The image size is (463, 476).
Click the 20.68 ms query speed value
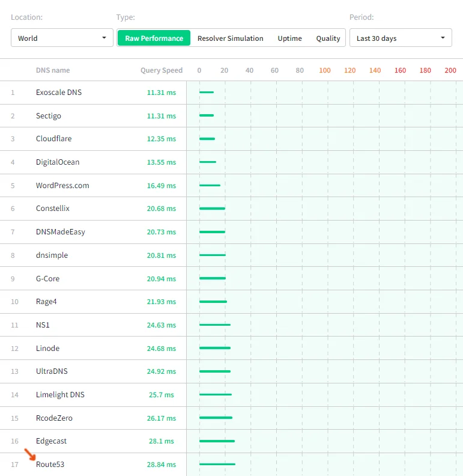click(162, 209)
